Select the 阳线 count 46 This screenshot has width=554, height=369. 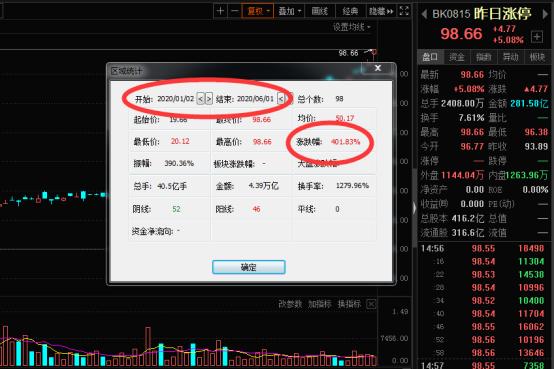point(256,209)
